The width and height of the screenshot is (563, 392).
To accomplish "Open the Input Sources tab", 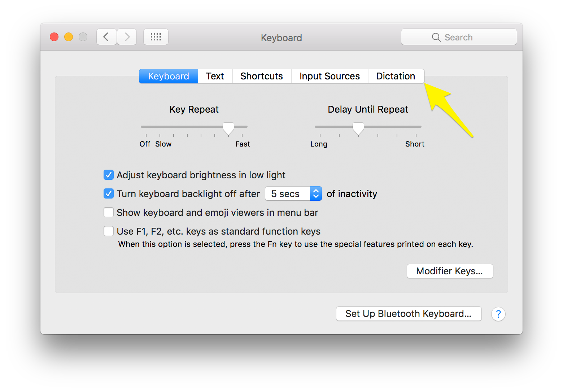I will click(x=329, y=76).
